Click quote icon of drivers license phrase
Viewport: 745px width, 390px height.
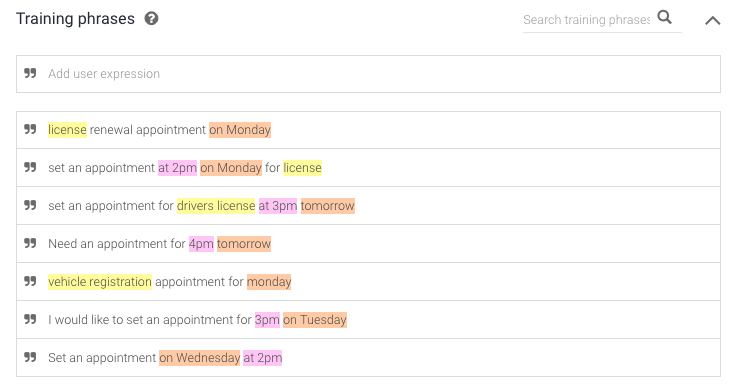30,205
